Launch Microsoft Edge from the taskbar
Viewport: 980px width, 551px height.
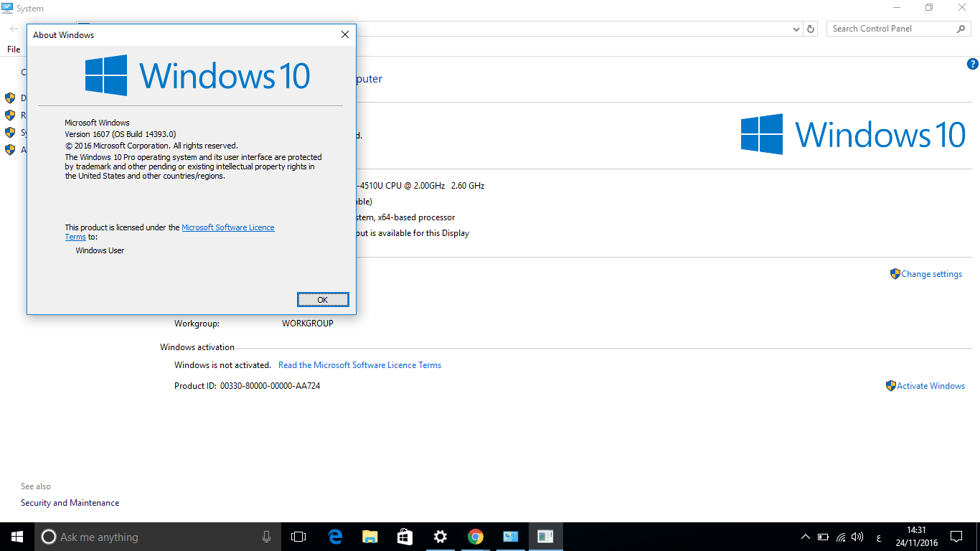pyautogui.click(x=334, y=537)
